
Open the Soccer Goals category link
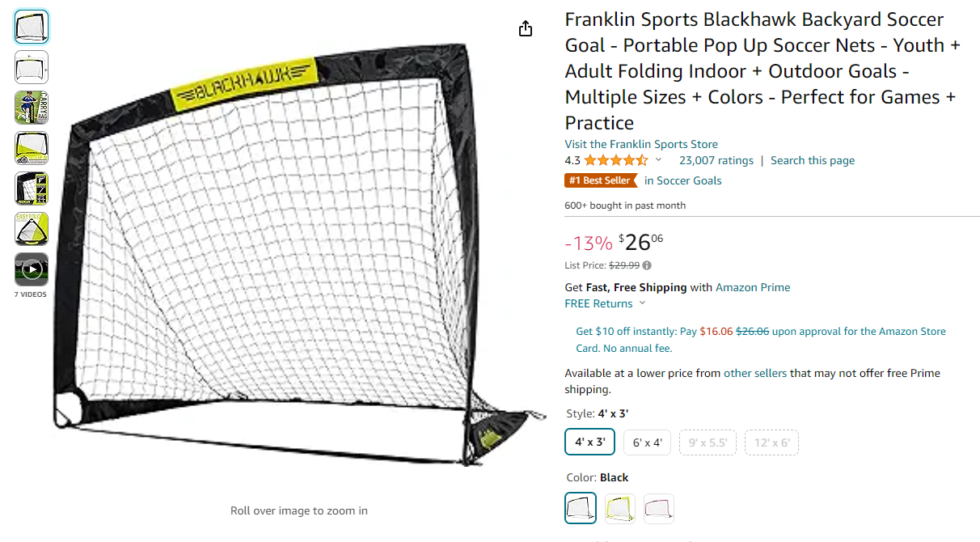pos(683,180)
